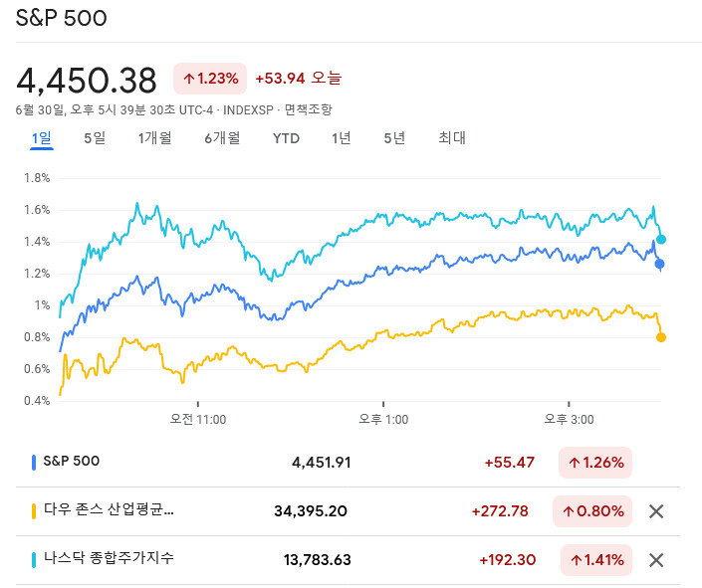Show the 최대 chart range

point(452,138)
